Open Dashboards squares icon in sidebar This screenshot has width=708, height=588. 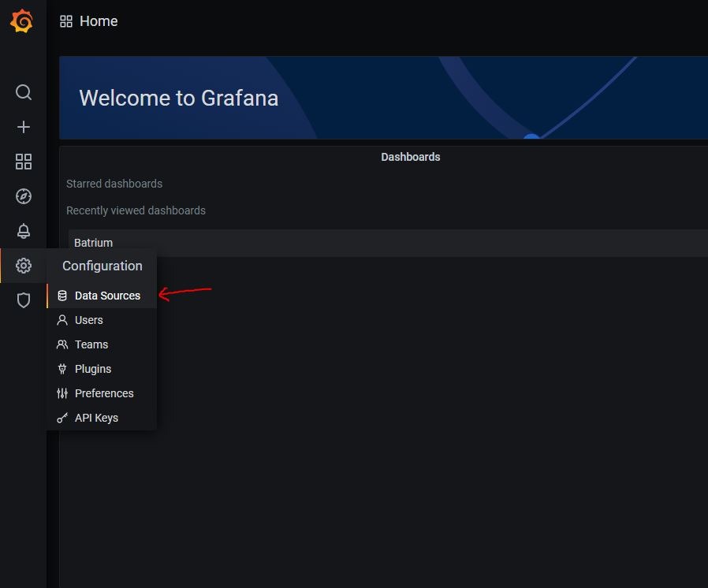pyautogui.click(x=24, y=162)
